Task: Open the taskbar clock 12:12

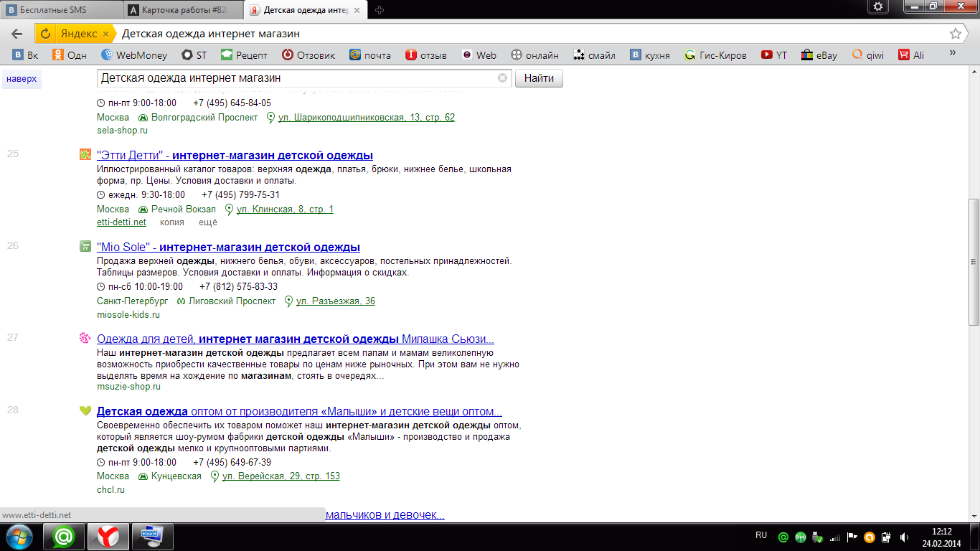Action: [941, 537]
